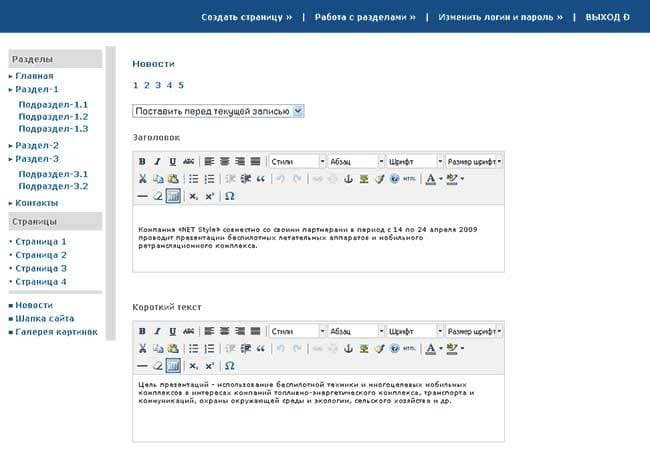650x452 pixels.
Task: Justify text in the Заголовок editor
Action: tap(255, 162)
